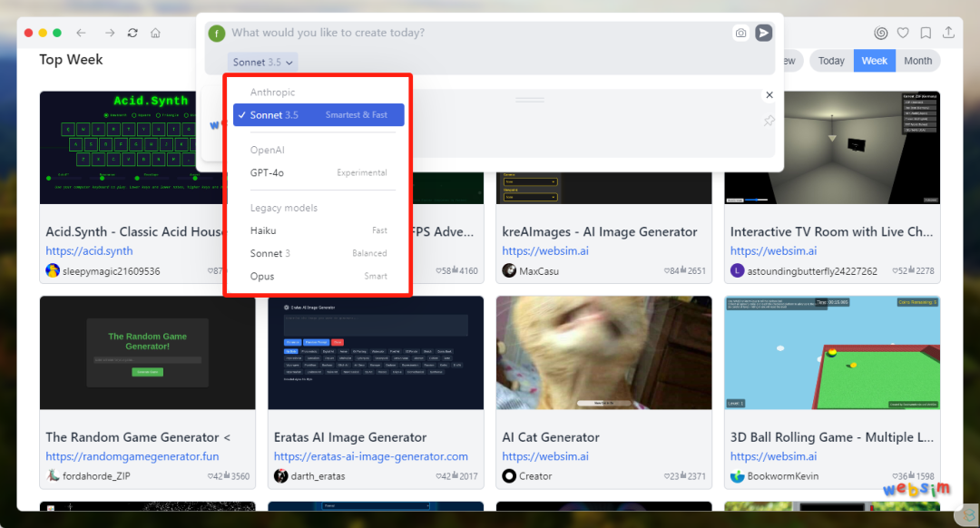The image size is (980, 528).
Task: Click username astoundingbutterfly24227262
Action: pyautogui.click(x=812, y=271)
